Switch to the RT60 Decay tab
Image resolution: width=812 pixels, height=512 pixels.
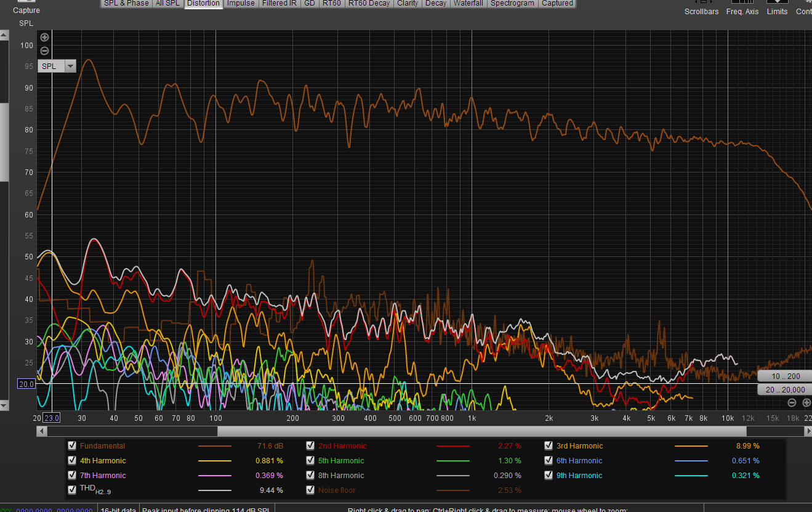click(x=369, y=3)
